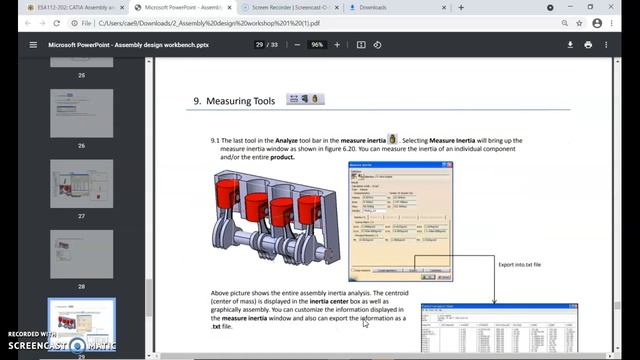The height and width of the screenshot is (360, 640).
Task: Open page 27 thumbnail
Action: pos(82,184)
